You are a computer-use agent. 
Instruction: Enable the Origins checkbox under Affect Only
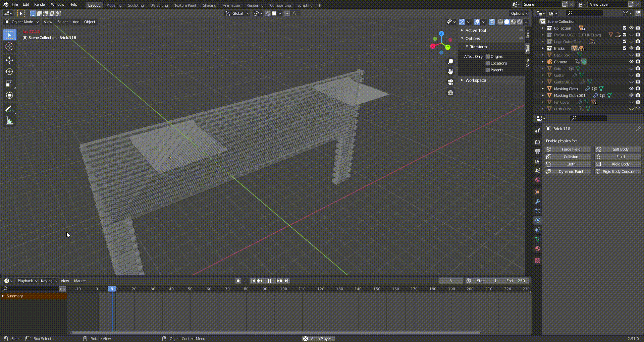[x=488, y=56]
